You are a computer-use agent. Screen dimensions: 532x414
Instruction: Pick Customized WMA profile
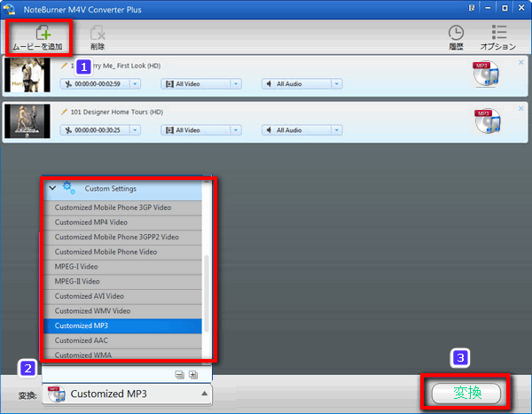pos(123,355)
